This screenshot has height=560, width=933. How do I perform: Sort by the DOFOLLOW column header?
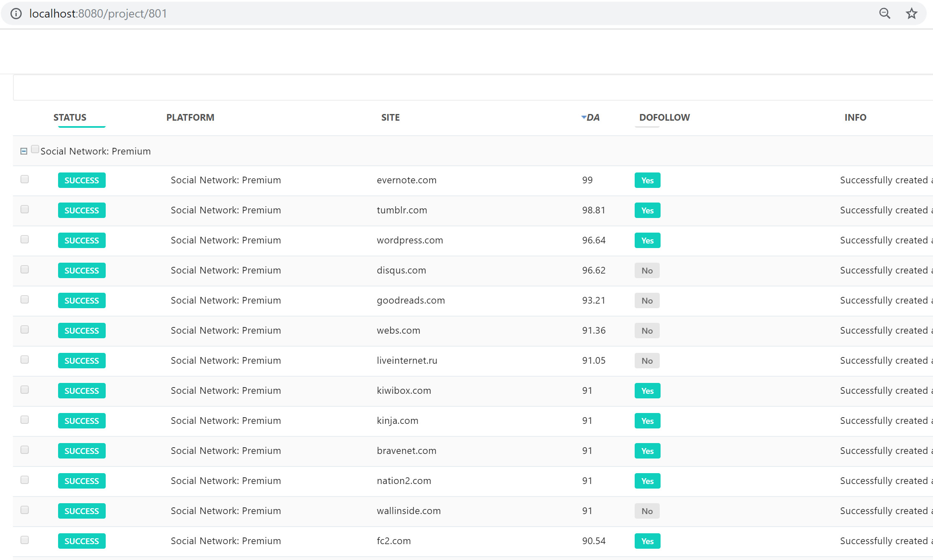click(664, 117)
